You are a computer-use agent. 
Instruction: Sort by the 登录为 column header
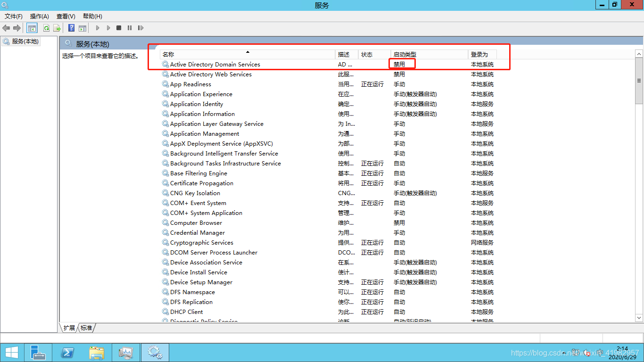(482, 55)
